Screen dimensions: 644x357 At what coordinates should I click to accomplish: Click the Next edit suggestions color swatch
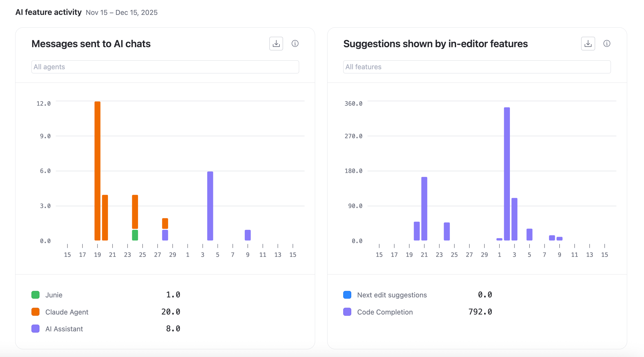click(347, 295)
